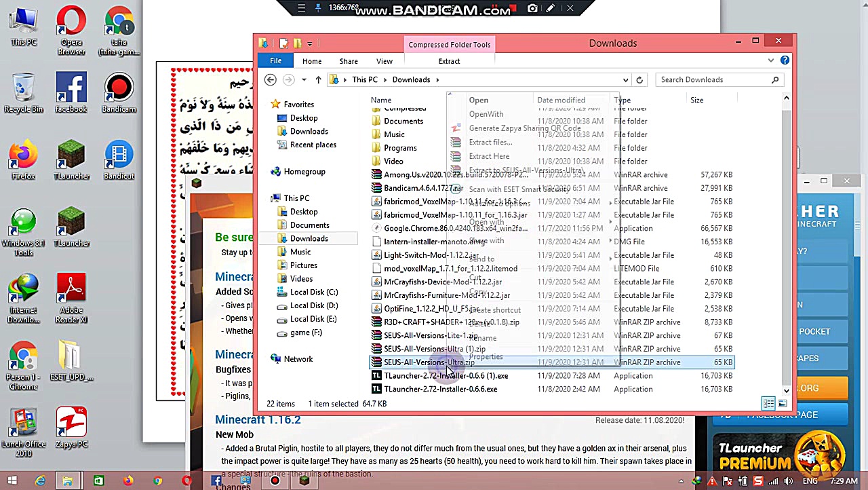Screen dimensions: 868x490
Task: Select the Windows 8.1 Tools desktop icon
Action: point(23,233)
